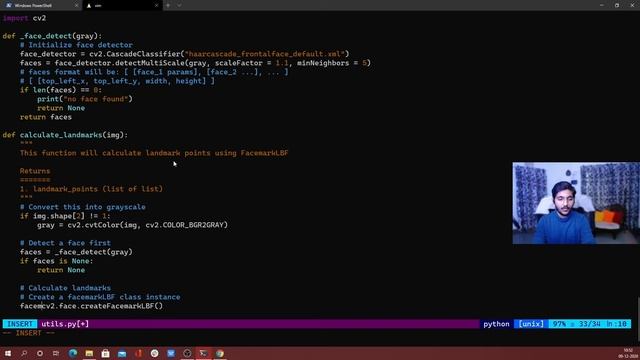Click the PowerShell icon on first tab
Screen dimensions: 640x360
9,6
